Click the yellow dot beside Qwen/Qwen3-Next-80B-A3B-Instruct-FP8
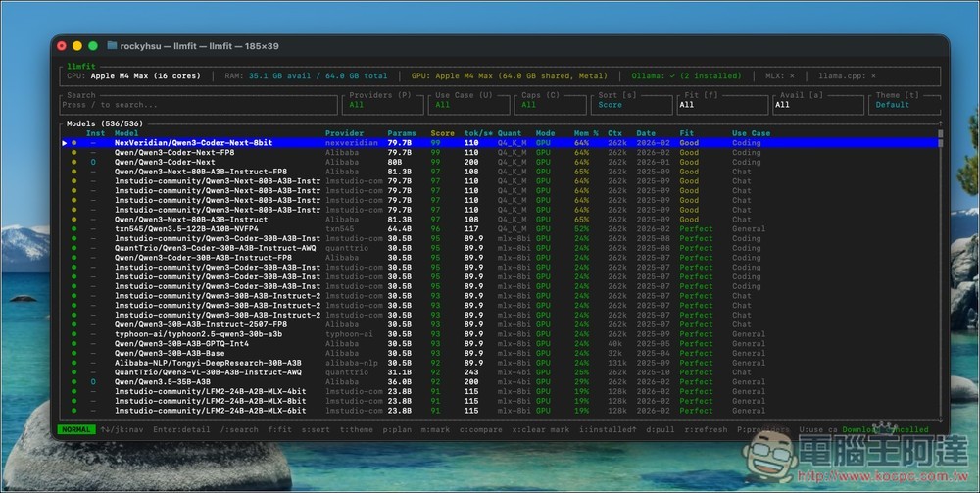This screenshot has height=493, width=980. pyautogui.click(x=73, y=172)
